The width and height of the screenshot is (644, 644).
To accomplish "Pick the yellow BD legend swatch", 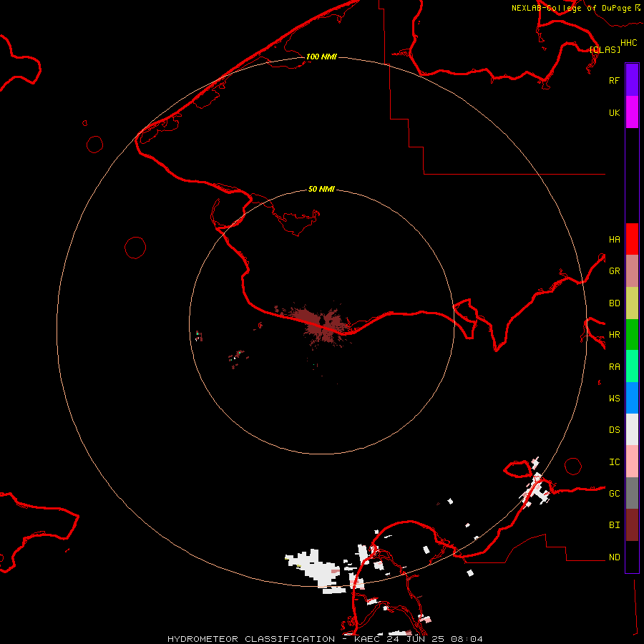I will [x=632, y=303].
